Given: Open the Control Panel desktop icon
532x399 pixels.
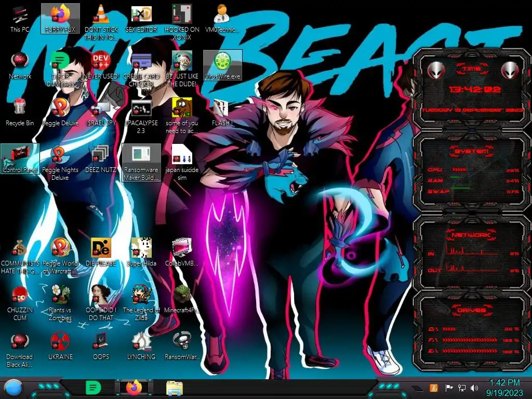Looking at the screenshot, I should tap(20, 159).
